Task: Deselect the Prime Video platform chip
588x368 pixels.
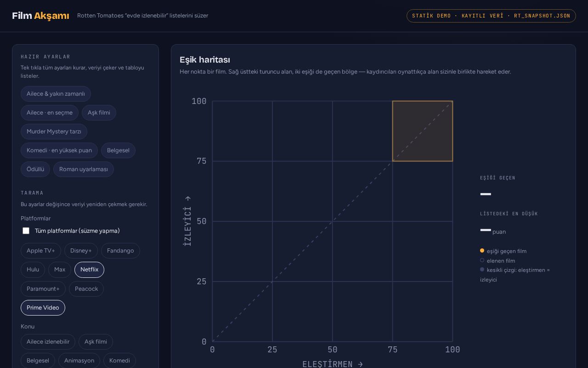Action: (43, 308)
